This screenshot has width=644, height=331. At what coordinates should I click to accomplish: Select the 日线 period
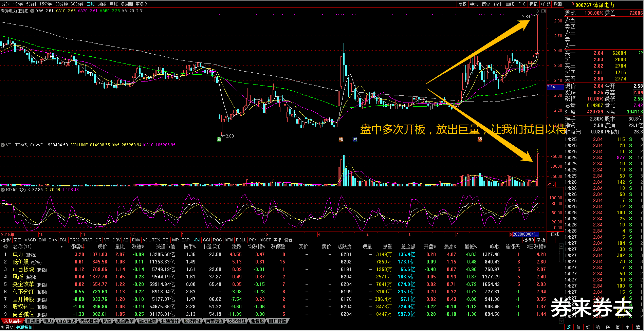(x=91, y=4)
